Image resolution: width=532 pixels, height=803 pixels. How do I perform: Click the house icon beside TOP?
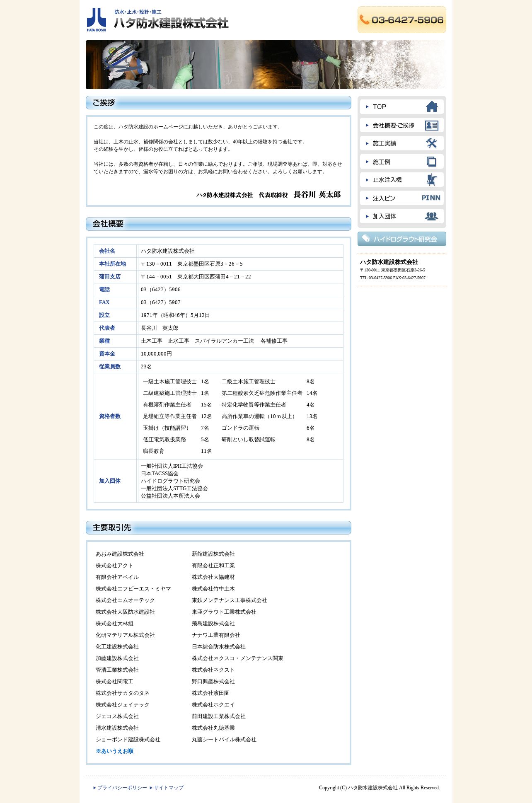[x=432, y=106]
